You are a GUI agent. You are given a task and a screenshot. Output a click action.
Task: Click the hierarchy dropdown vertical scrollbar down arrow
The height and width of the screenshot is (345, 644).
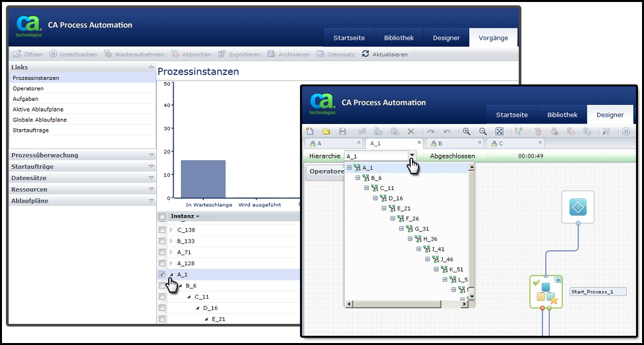(x=471, y=297)
